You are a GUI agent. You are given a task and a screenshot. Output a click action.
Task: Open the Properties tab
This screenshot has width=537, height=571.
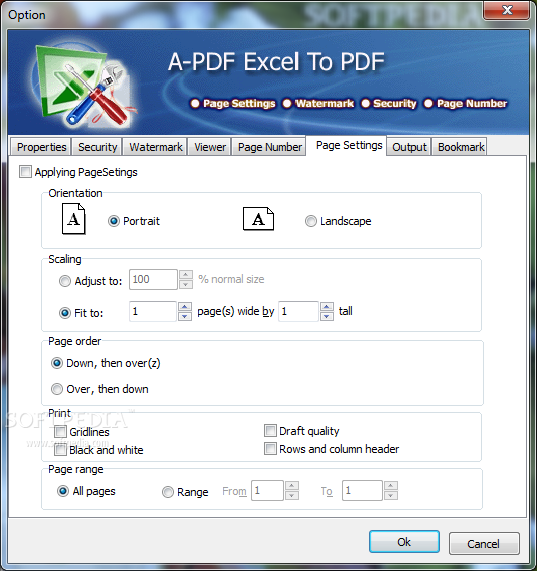(42, 147)
